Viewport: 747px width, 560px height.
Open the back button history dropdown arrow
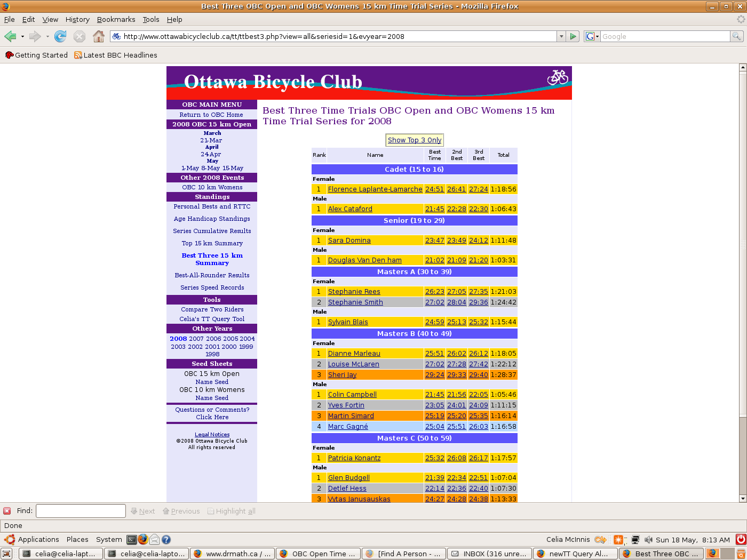coord(22,36)
